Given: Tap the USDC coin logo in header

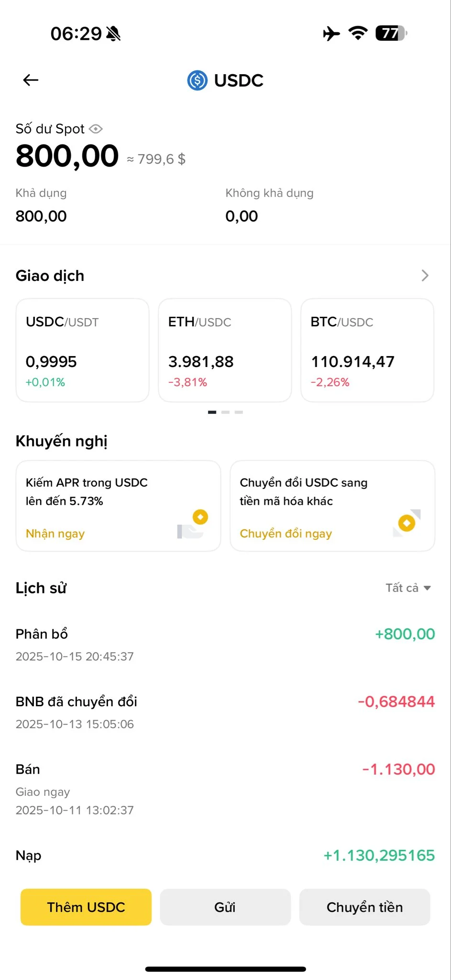Looking at the screenshot, I should coord(197,80).
